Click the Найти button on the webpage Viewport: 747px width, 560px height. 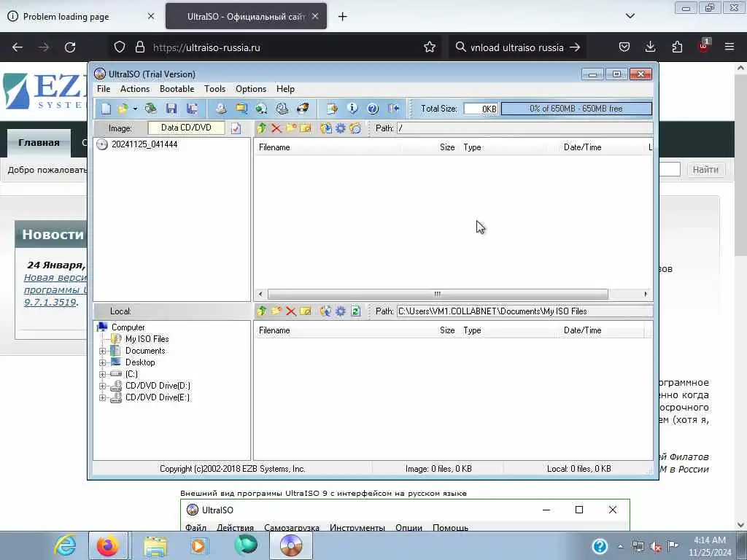(x=705, y=169)
